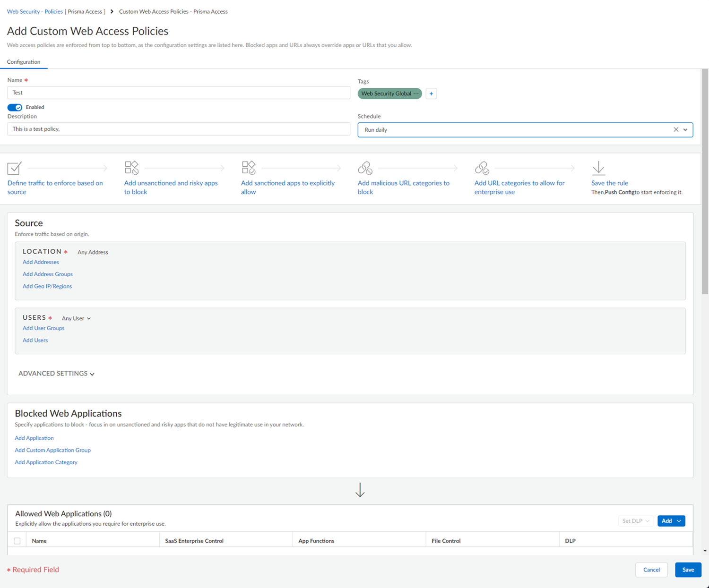Image resolution: width=709 pixels, height=588 pixels.
Task: Click the Add Geo IP/Regions link
Action: point(47,286)
